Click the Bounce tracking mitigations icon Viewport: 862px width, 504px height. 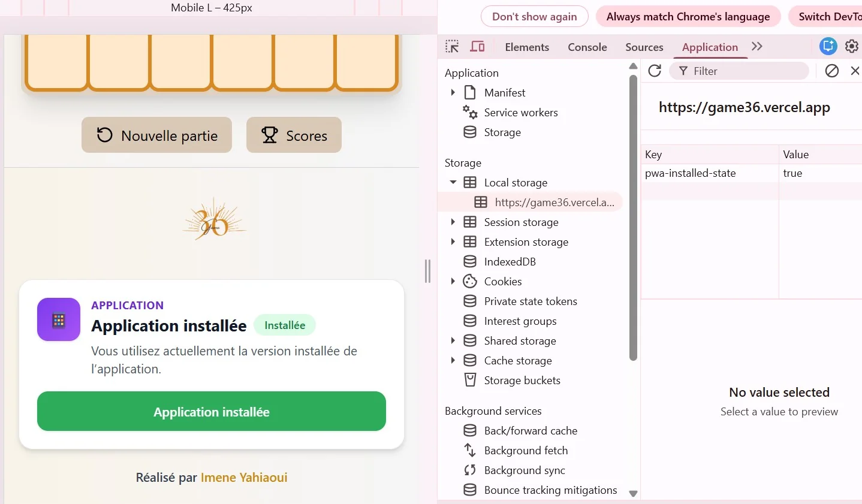click(470, 490)
